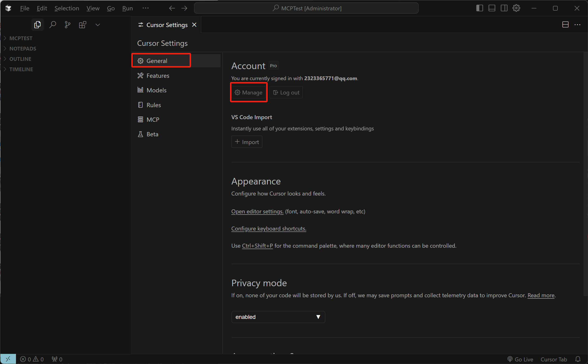Select Models settings category
Screen dimensions: 588x364
coord(176,90)
